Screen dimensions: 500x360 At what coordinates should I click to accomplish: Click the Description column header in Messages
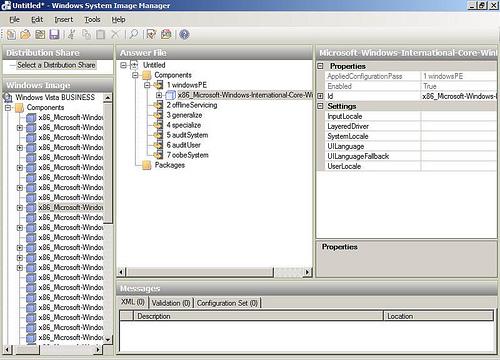[258, 316]
